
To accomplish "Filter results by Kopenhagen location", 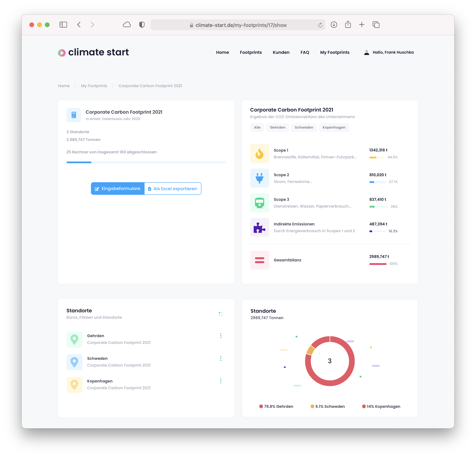I will pyautogui.click(x=334, y=127).
